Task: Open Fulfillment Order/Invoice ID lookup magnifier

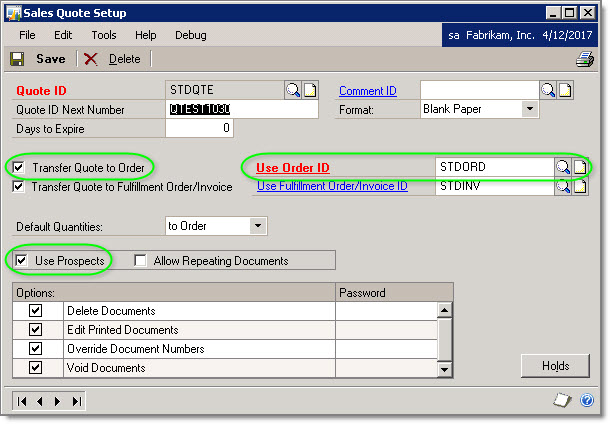Action: click(563, 186)
